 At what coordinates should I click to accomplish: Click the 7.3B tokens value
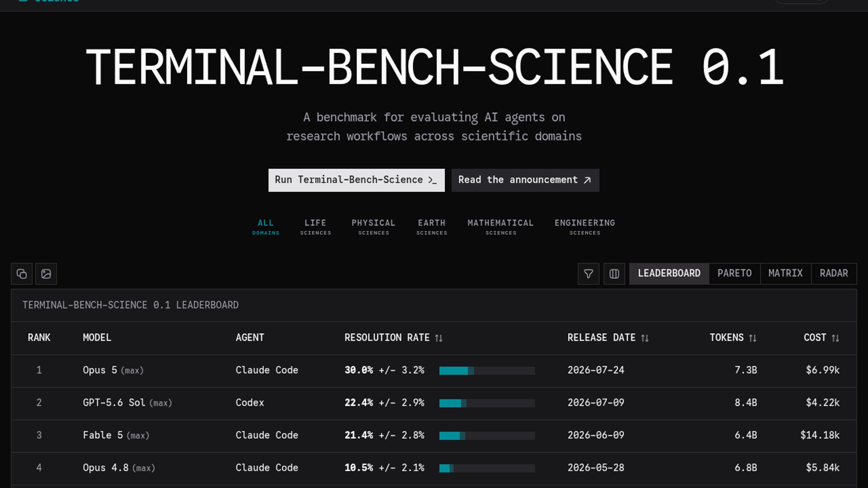(746, 371)
